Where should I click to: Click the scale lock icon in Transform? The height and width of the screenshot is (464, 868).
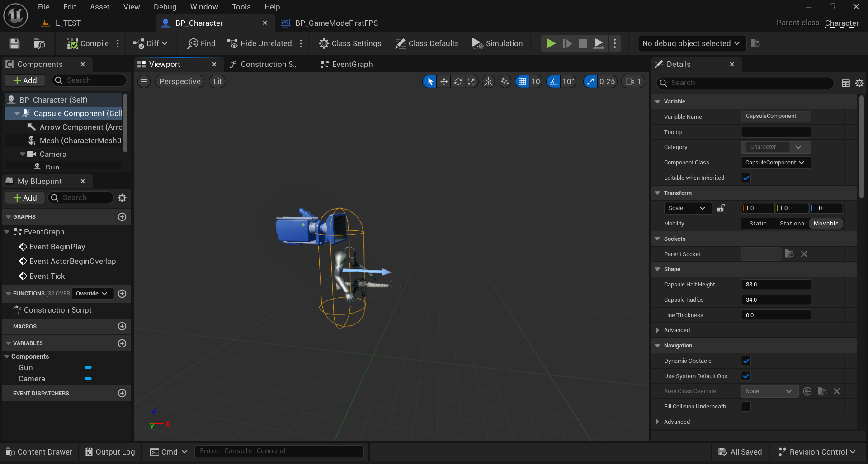point(721,208)
